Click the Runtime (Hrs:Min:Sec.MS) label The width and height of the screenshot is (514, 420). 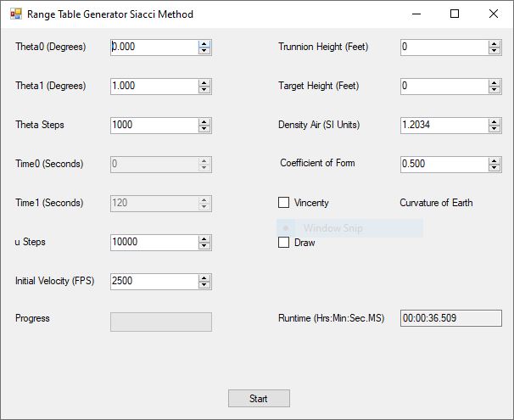tap(331, 318)
